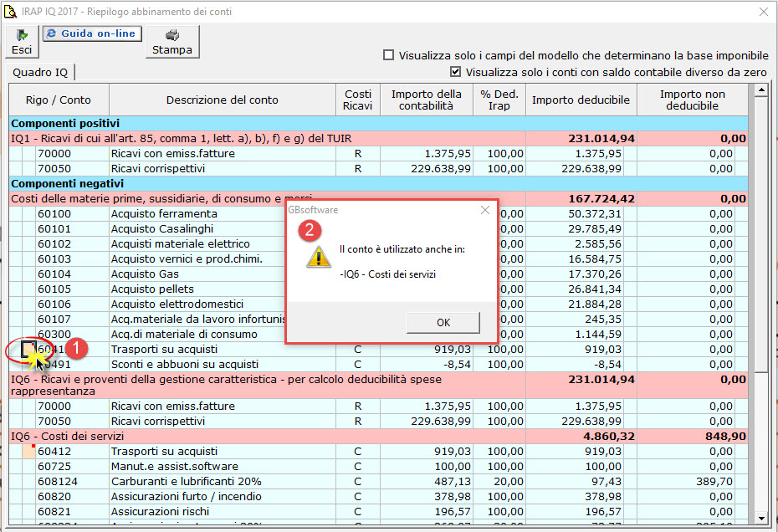This screenshot has width=778, height=532.
Task: Select the 'Acquisto elettrodomestici' description
Action: [177, 304]
